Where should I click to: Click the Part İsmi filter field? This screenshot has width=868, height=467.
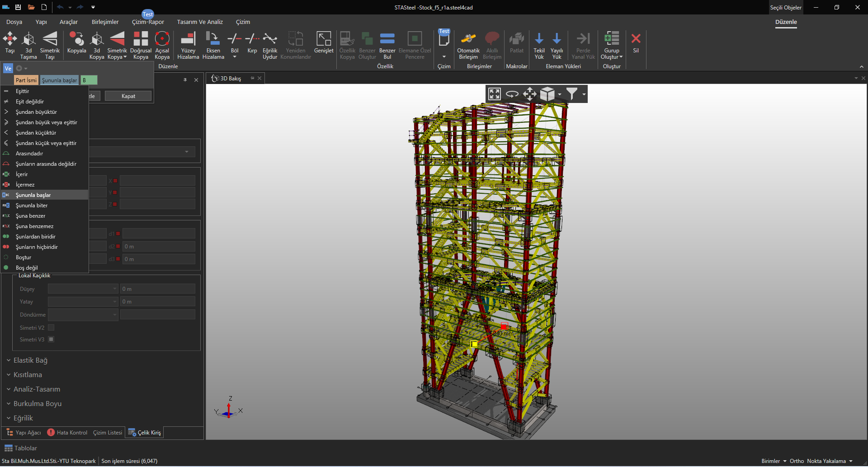26,80
